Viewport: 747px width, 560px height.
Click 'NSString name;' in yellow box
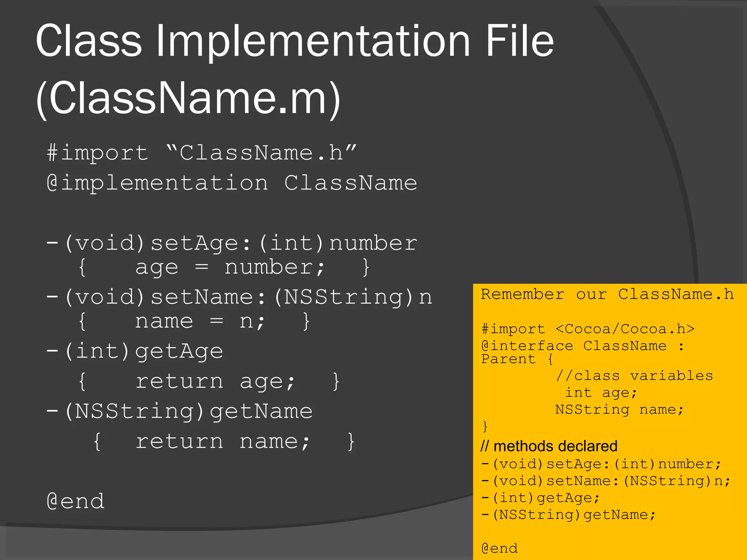click(x=620, y=410)
